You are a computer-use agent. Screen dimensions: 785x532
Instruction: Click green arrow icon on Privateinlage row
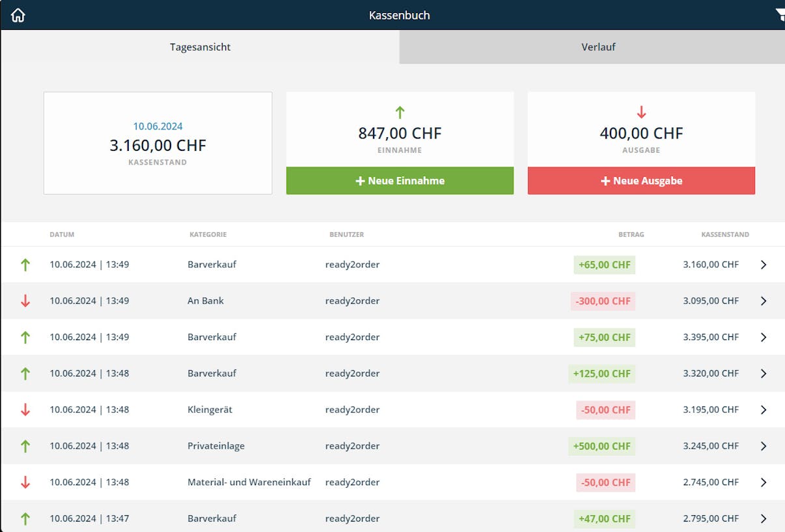click(25, 446)
